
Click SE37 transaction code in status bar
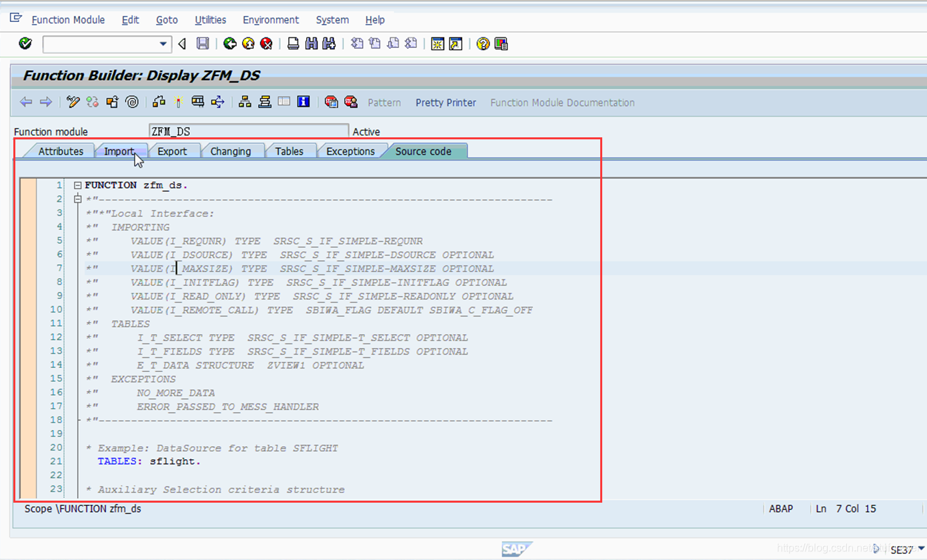point(901,550)
